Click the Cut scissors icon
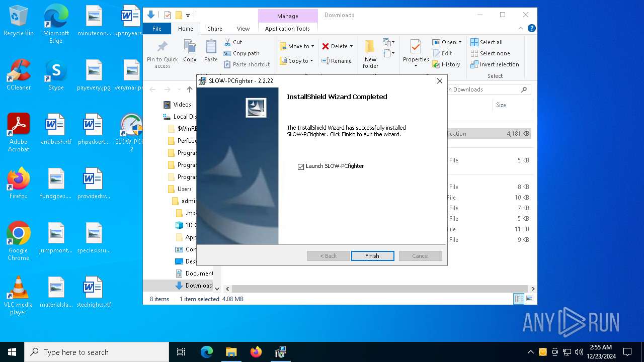 [228, 42]
